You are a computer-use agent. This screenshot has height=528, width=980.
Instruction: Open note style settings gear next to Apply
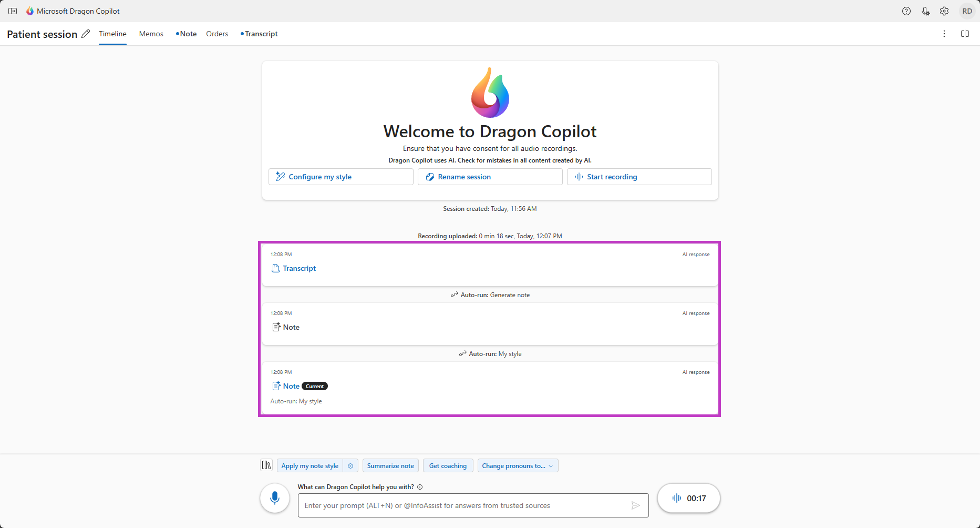pos(350,466)
